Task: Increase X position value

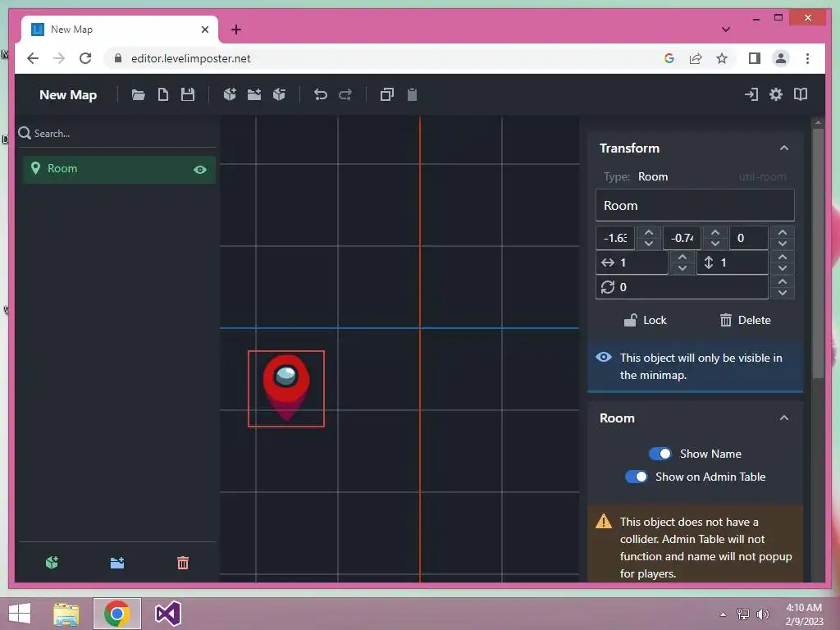Action: click(x=649, y=232)
